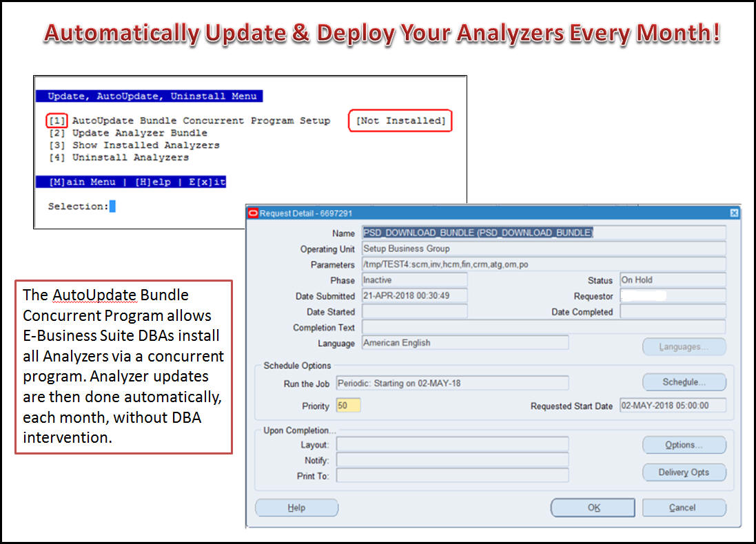Click the AutoUpdate word in description box
Screen dimensions: 756x544
pos(94,295)
